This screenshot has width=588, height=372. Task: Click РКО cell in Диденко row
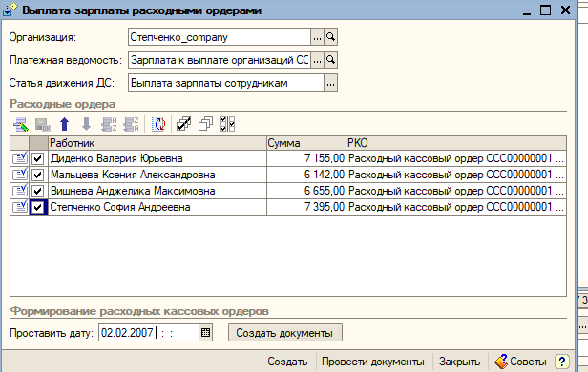pos(456,158)
